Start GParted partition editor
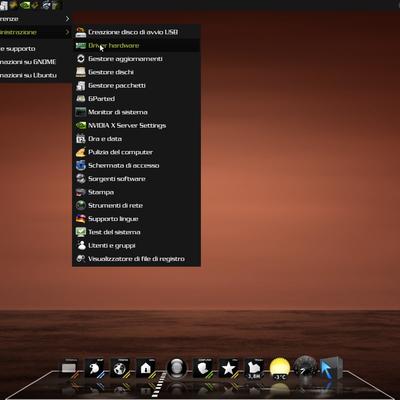 136,99
